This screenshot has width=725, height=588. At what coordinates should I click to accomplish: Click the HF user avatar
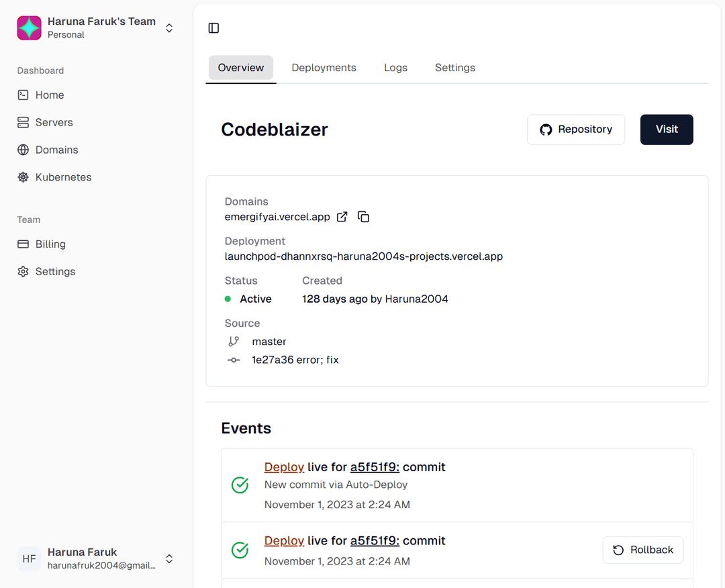29,558
